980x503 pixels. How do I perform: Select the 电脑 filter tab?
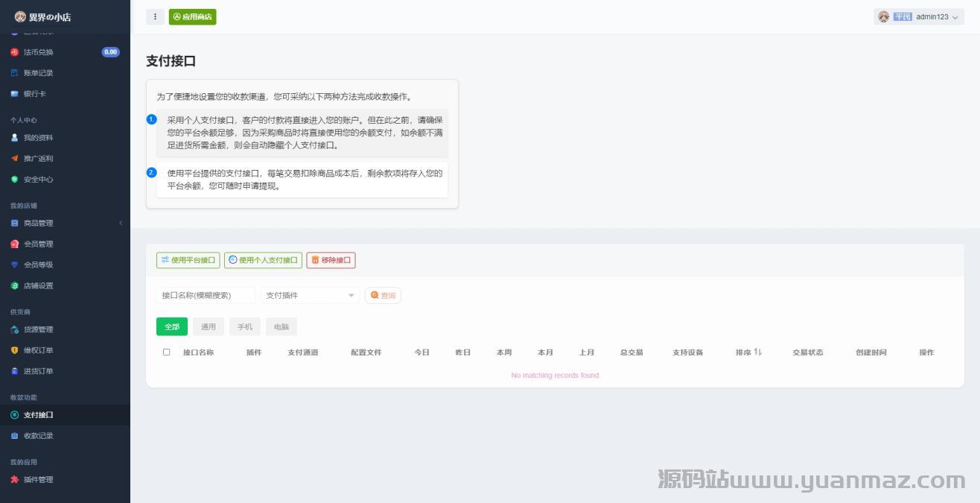click(281, 327)
